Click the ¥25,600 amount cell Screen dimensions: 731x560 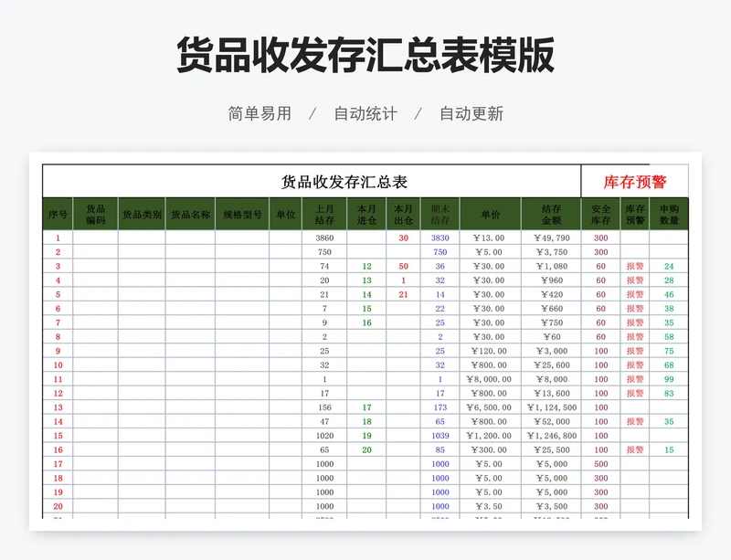pyautogui.click(x=551, y=365)
